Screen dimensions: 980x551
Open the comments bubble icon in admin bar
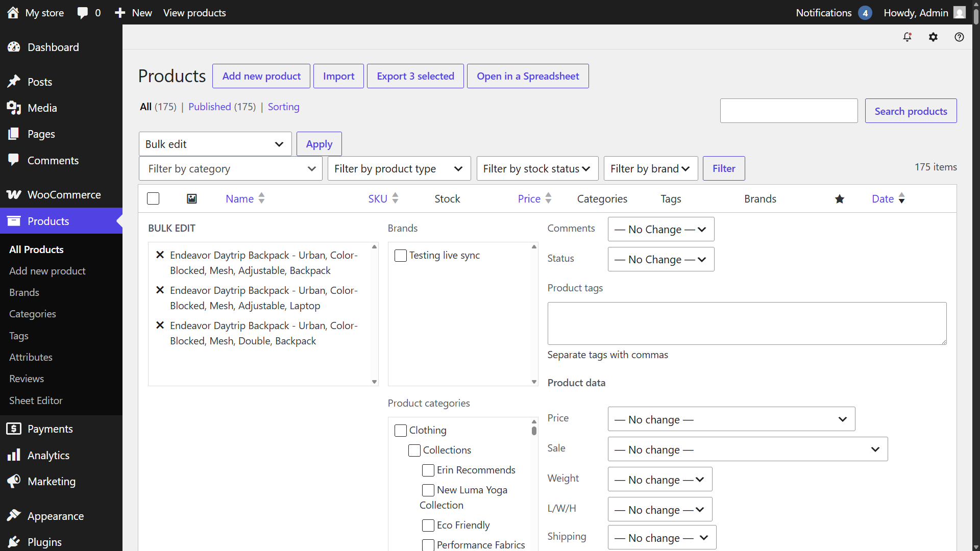coord(82,13)
